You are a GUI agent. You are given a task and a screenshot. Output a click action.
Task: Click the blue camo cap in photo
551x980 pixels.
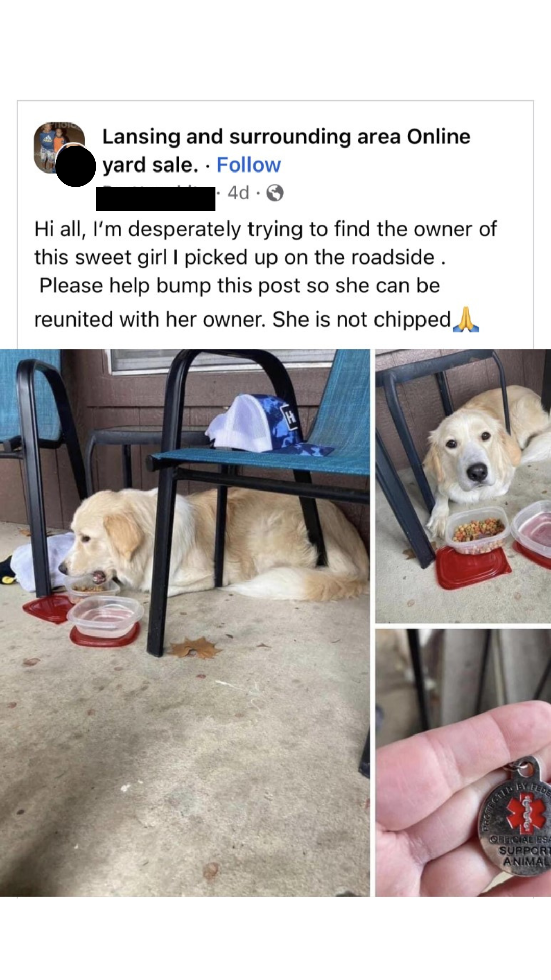click(x=269, y=425)
